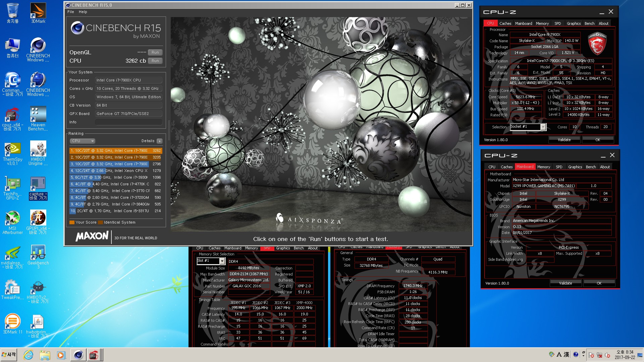This screenshot has width=644, height=362.
Task: Click the network disconnected tray icon
Action: [599, 355]
